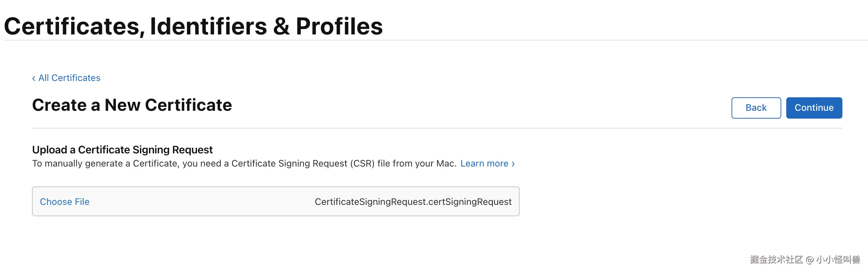Click the word Profiles in the page title
The width and height of the screenshot is (868, 272).
pos(339,27)
